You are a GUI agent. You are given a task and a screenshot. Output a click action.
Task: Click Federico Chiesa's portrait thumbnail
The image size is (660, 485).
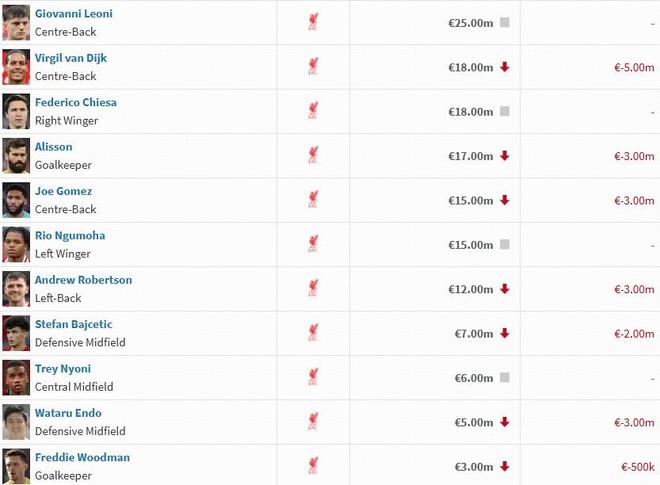click(x=16, y=111)
